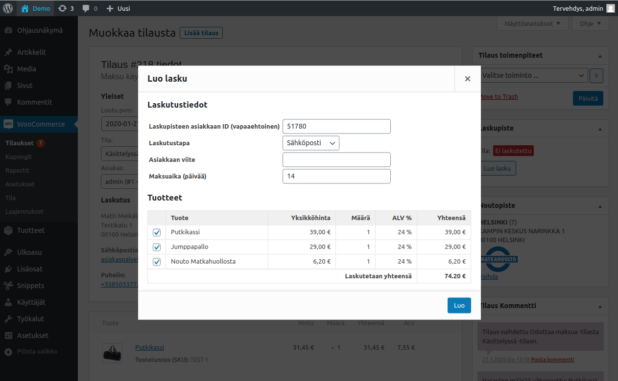Close the Luo lasku dialog

tap(467, 79)
